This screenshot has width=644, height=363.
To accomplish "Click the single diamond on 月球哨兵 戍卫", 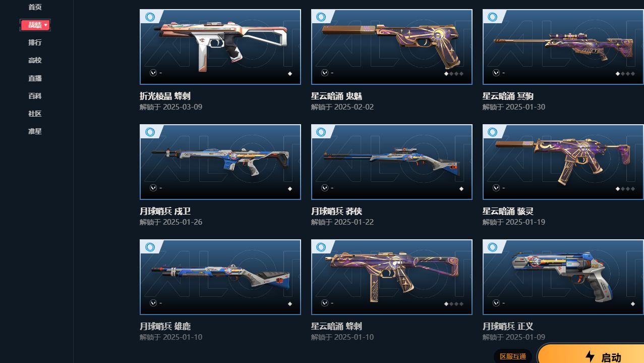I will point(290,189).
